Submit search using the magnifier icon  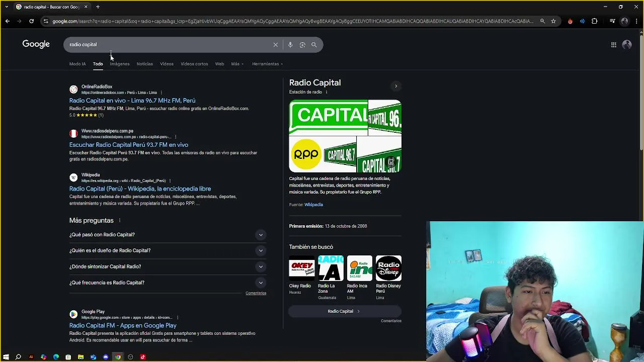click(314, 45)
